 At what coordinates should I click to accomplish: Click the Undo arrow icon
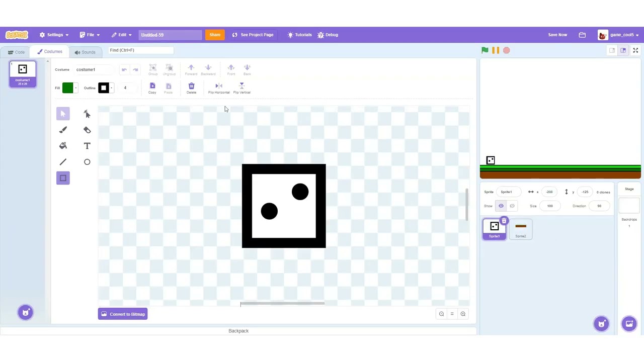(x=124, y=70)
